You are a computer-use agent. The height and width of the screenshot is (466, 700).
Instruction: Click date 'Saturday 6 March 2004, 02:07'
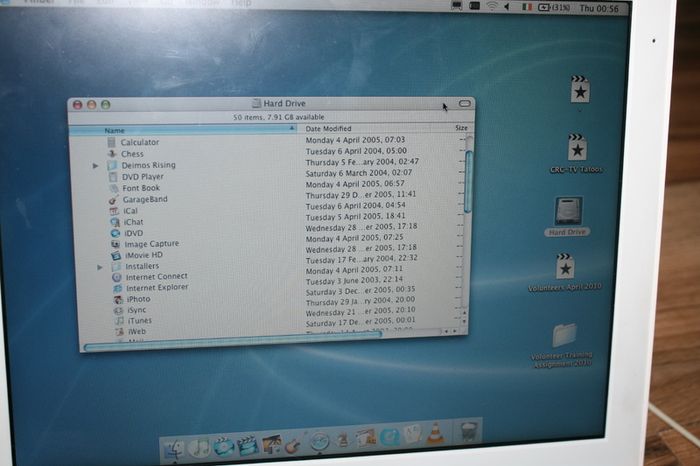(359, 173)
